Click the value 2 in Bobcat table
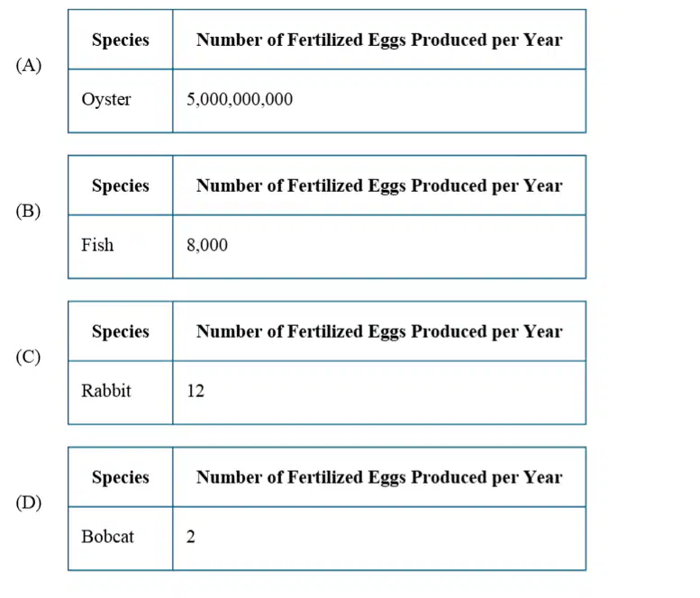The image size is (700, 598). 191,537
